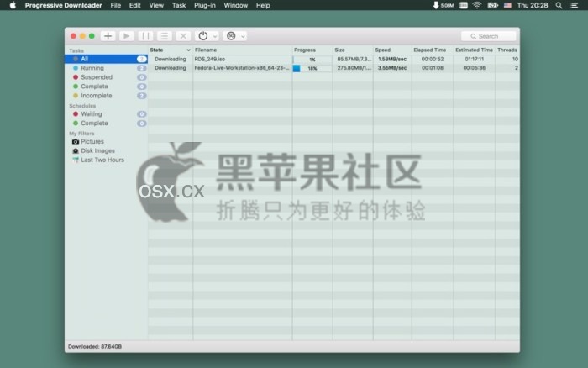Open the Help menu
588x368 pixels.
(263, 5)
